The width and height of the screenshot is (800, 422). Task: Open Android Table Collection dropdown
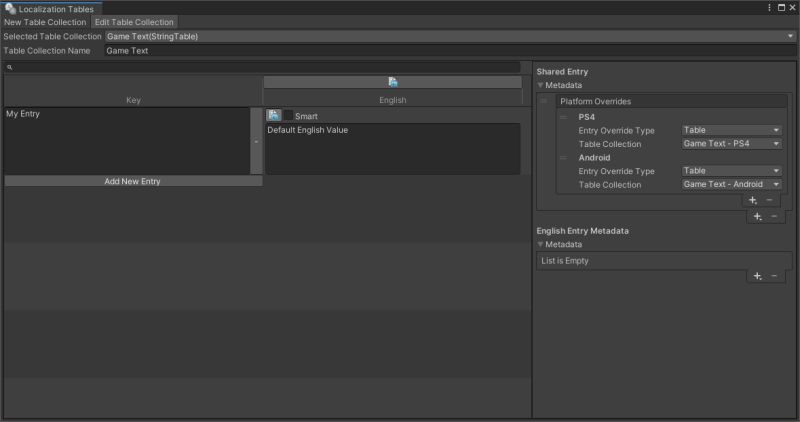click(x=732, y=184)
